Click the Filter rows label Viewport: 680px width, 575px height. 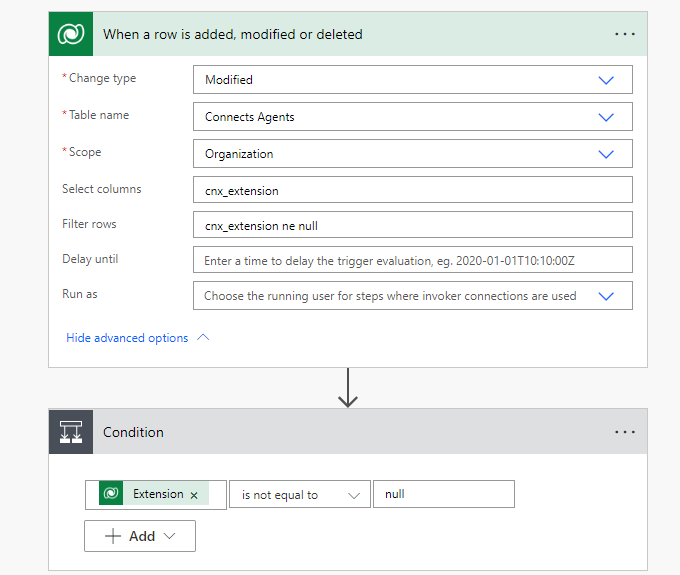tap(89, 224)
